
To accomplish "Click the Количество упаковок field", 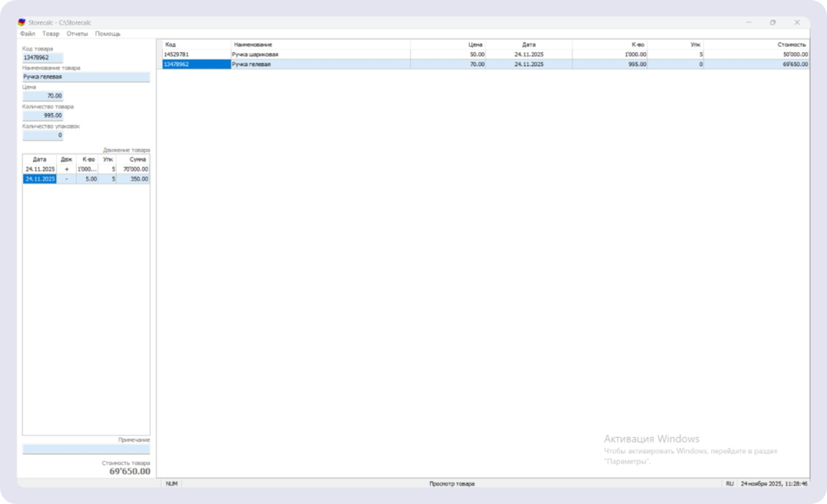I will (x=43, y=136).
